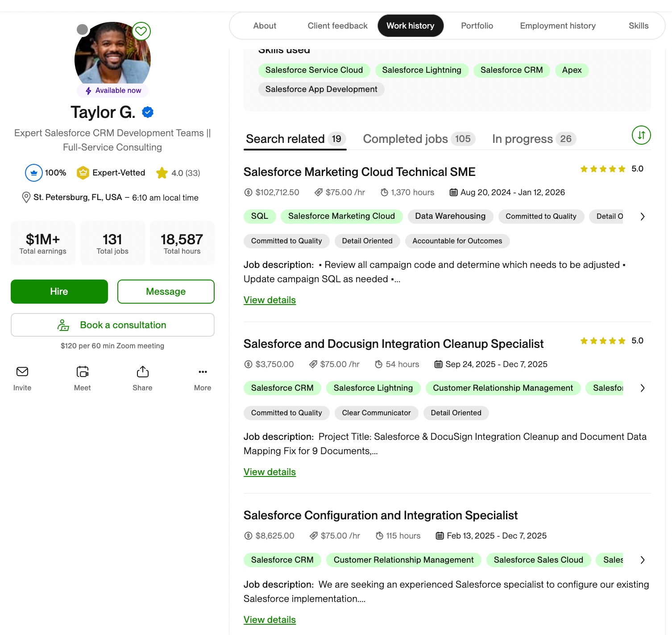Click the Share profile icon
Image resolution: width=672 pixels, height=635 pixels.
pos(142,372)
